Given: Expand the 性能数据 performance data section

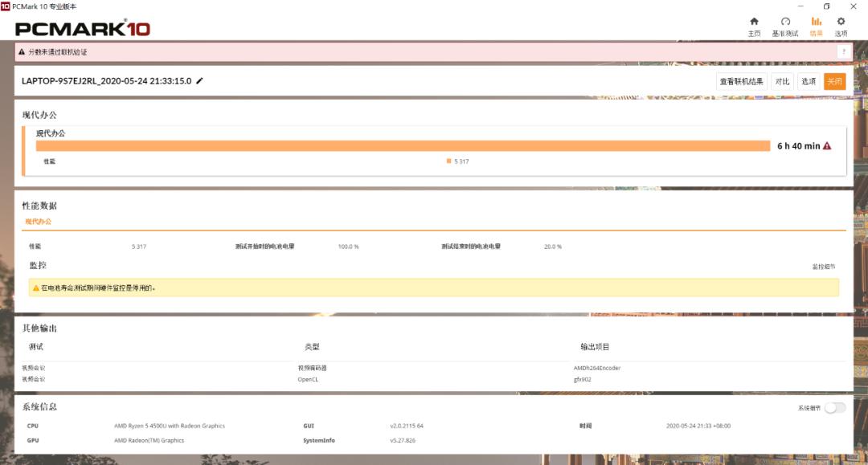Looking at the screenshot, I should [40, 205].
